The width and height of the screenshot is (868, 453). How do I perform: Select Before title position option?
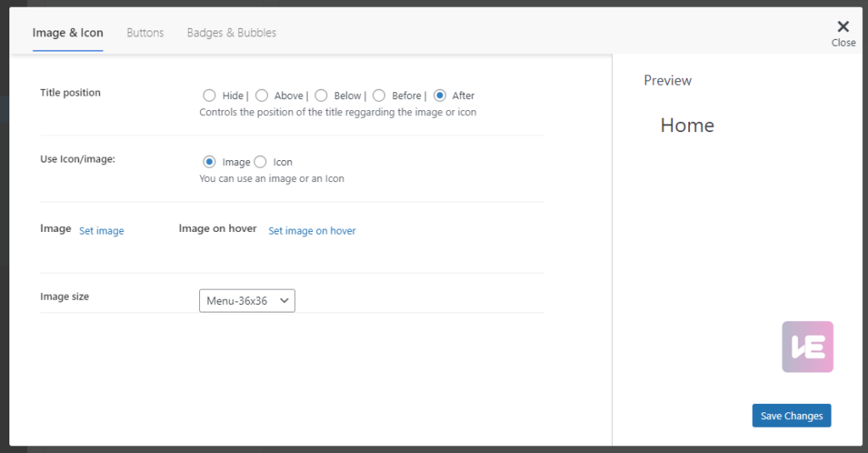point(379,96)
